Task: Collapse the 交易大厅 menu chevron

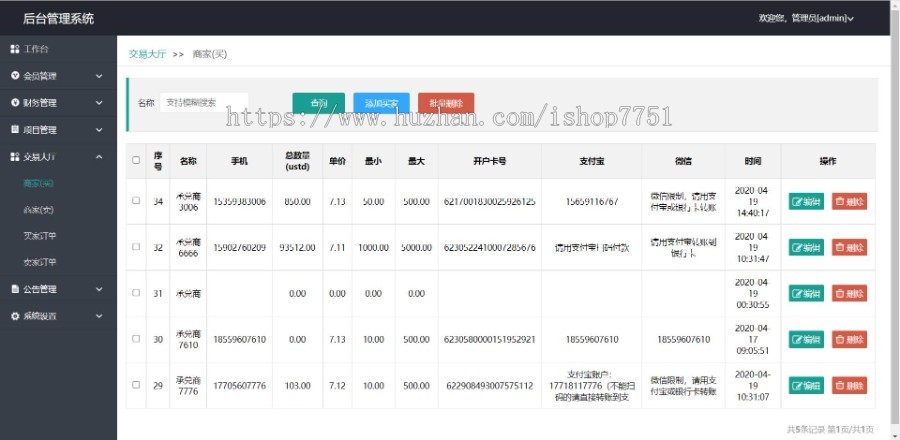Action: tap(99, 156)
